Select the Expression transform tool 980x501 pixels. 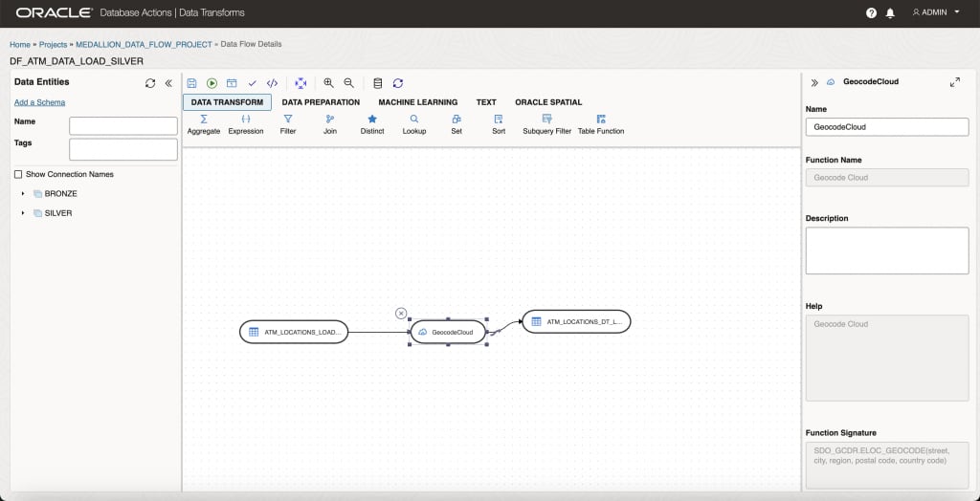click(x=246, y=125)
